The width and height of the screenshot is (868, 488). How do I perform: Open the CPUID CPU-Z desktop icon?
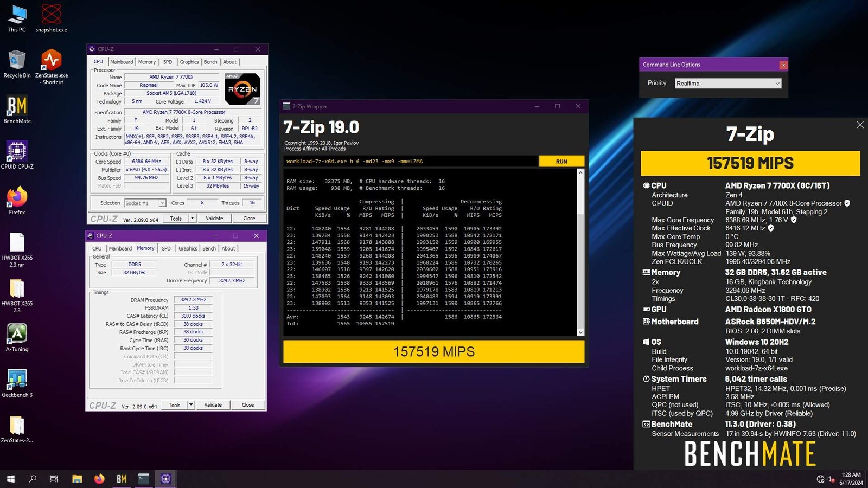tap(17, 152)
